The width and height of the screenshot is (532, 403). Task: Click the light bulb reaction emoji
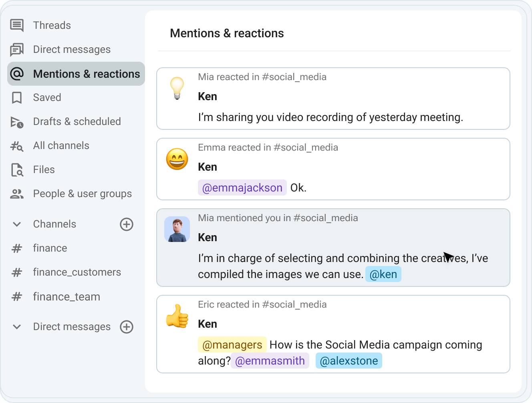coord(177,88)
